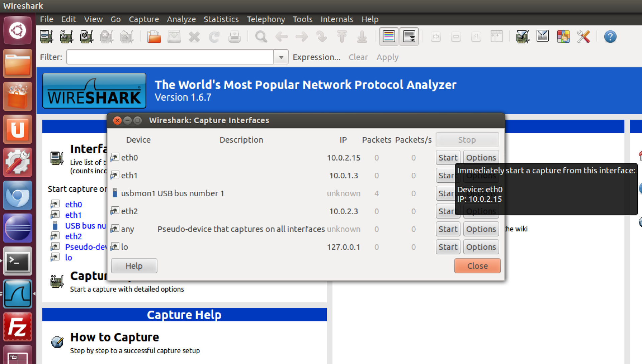Click Options for the lo interface
The height and width of the screenshot is (364, 642).
(x=481, y=247)
